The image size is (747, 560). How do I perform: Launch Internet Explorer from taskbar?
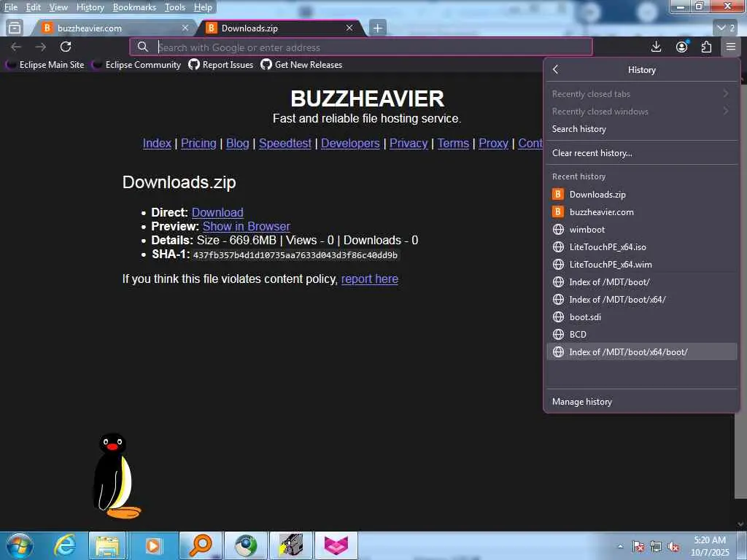[x=65, y=545]
